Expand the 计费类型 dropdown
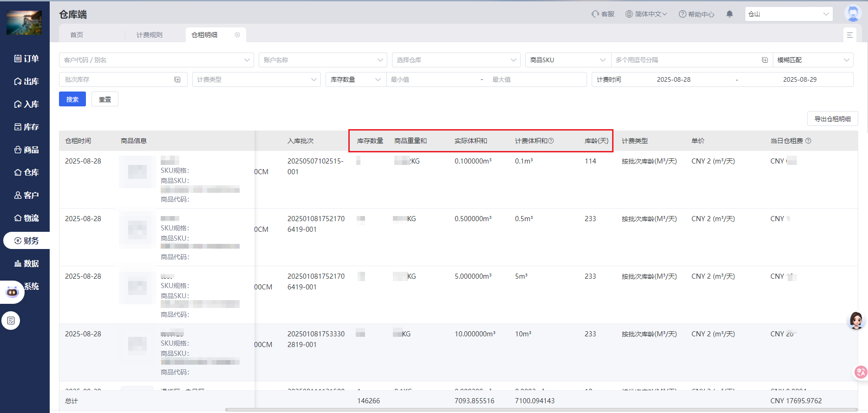The height and width of the screenshot is (413, 868). point(256,79)
